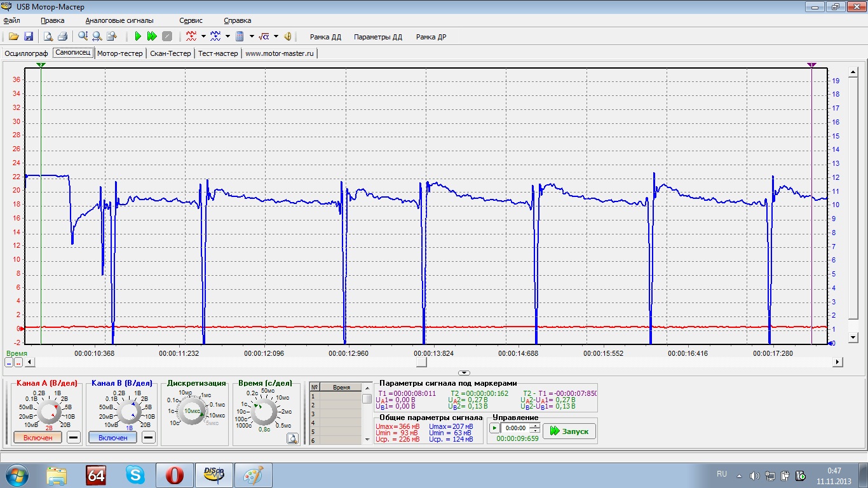
Task: Click the open file folder icon
Action: 13,37
